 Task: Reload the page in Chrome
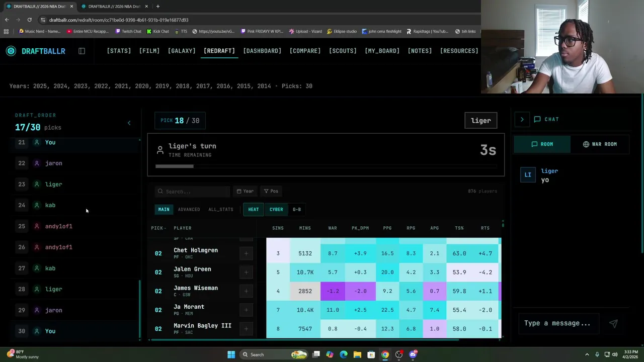(29, 20)
